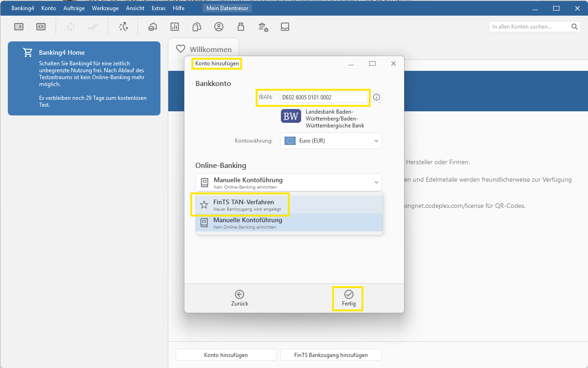
Task: Maximize the Konto hinzufügen dialog
Action: coord(372,63)
